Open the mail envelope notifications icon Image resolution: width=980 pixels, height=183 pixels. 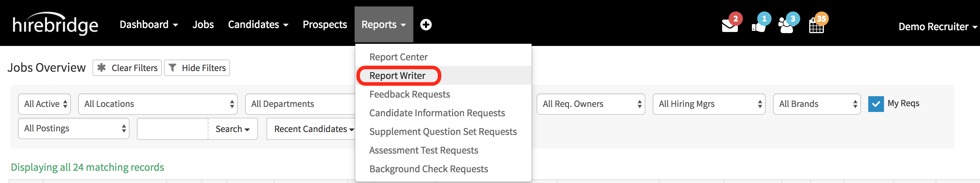[x=730, y=26]
